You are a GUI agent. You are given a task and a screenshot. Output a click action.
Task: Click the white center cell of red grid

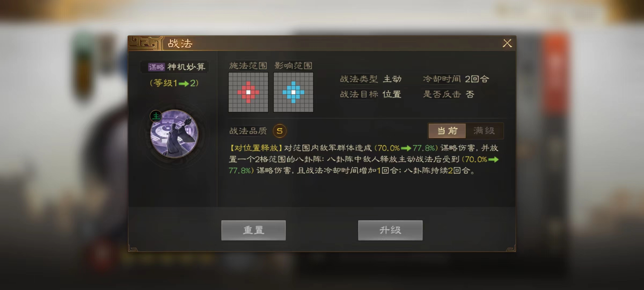coord(248,92)
